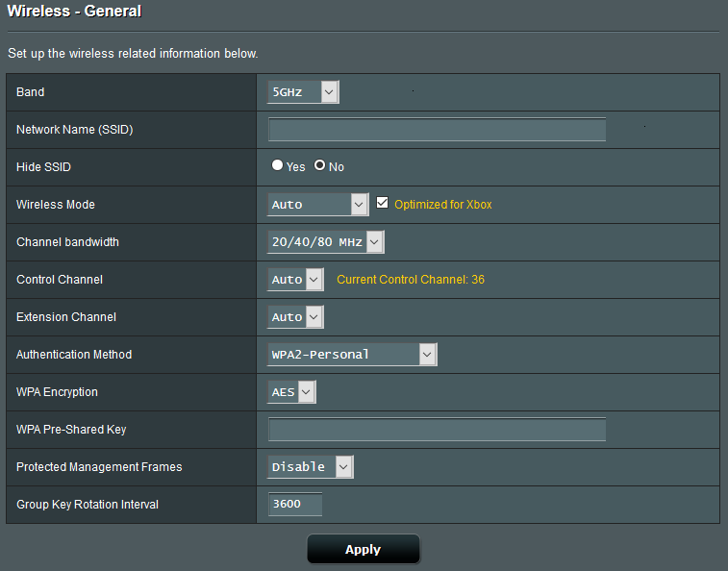Click the Band row label
Viewport: 728px width, 571px height.
pyautogui.click(x=30, y=92)
